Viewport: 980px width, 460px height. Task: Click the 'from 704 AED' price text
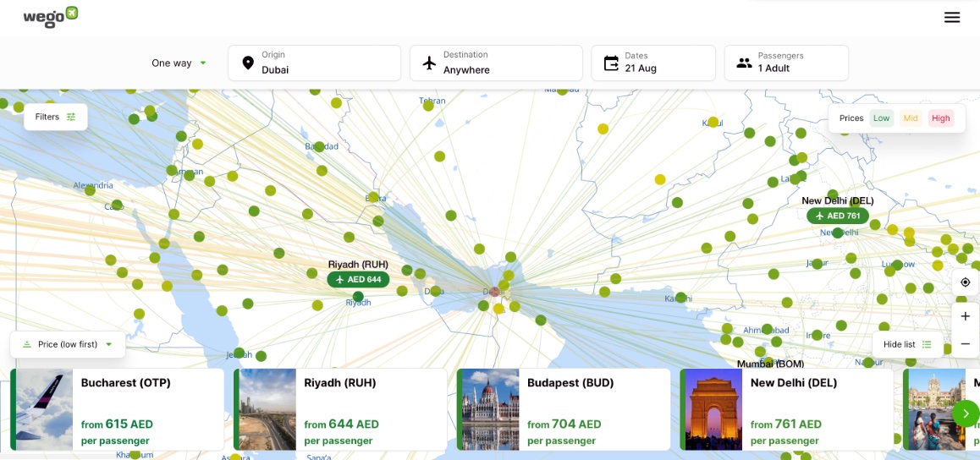click(x=564, y=424)
